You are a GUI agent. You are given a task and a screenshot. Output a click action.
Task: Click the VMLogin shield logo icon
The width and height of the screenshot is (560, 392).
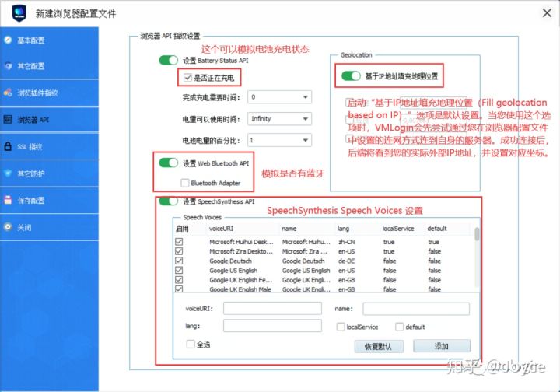pyautogui.click(x=19, y=13)
